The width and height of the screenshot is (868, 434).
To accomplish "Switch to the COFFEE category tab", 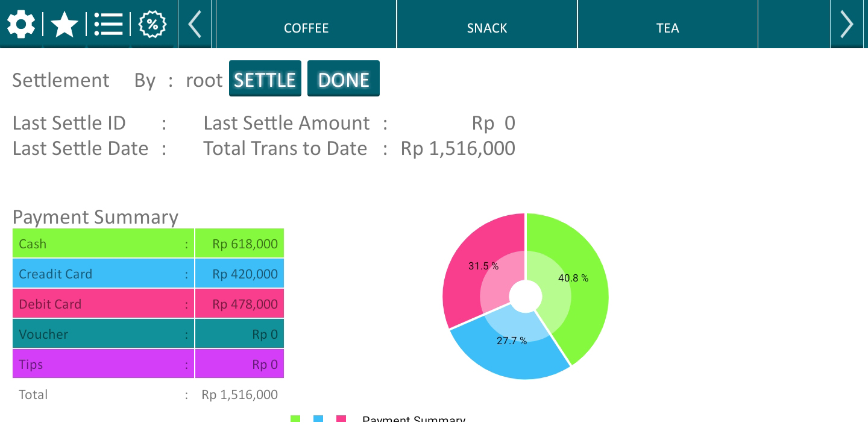I will pyautogui.click(x=306, y=24).
